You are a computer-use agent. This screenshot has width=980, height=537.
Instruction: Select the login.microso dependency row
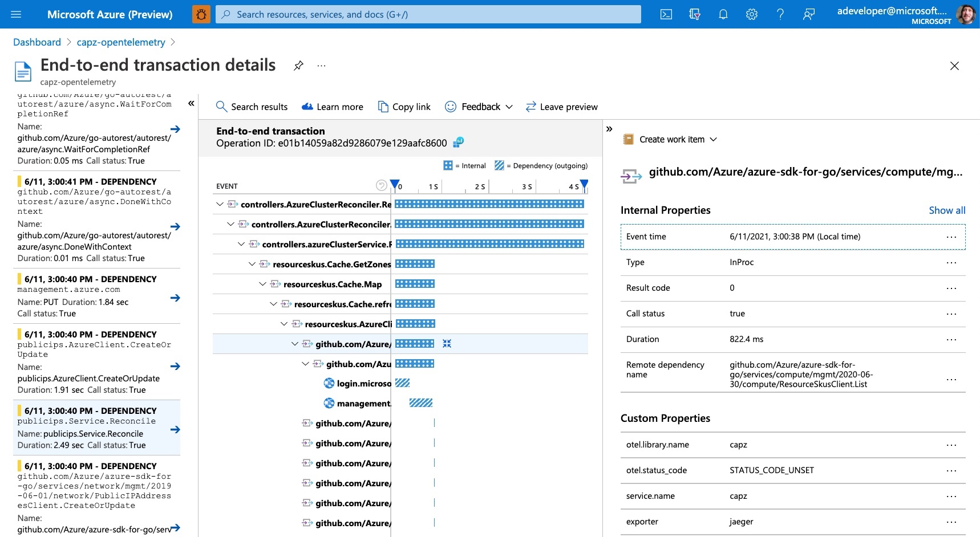coord(357,384)
